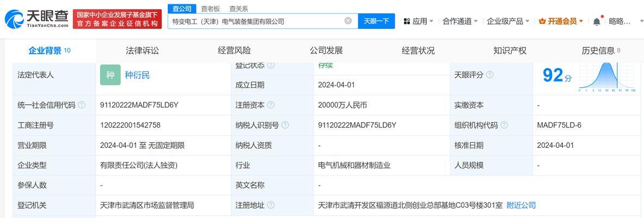The height and width of the screenshot is (218, 644).
Task: Select credit code 91120222MADF75LD6Y under 统一社会信用代码
Action: pos(139,105)
